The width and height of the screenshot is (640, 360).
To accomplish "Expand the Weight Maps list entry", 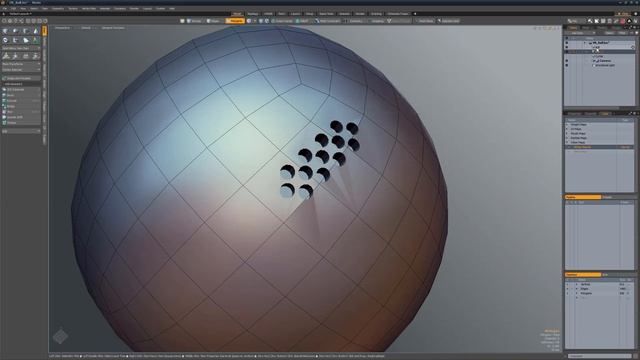I will click(x=567, y=124).
